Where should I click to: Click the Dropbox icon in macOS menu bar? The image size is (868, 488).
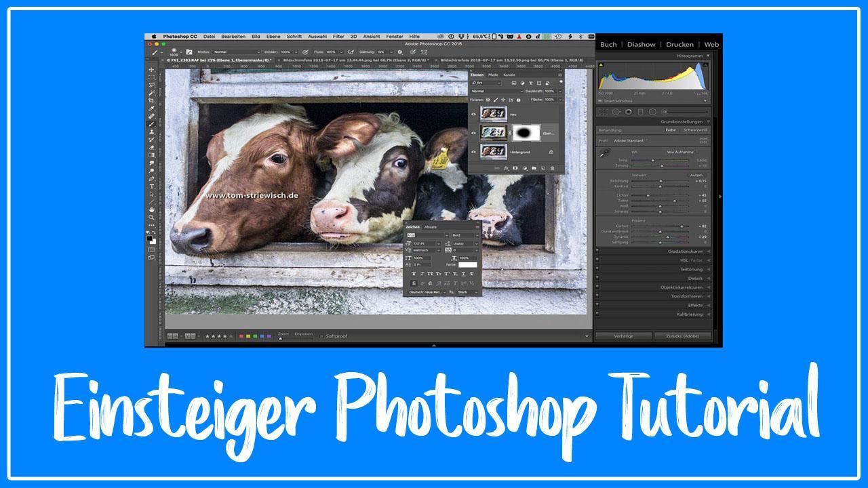point(461,37)
